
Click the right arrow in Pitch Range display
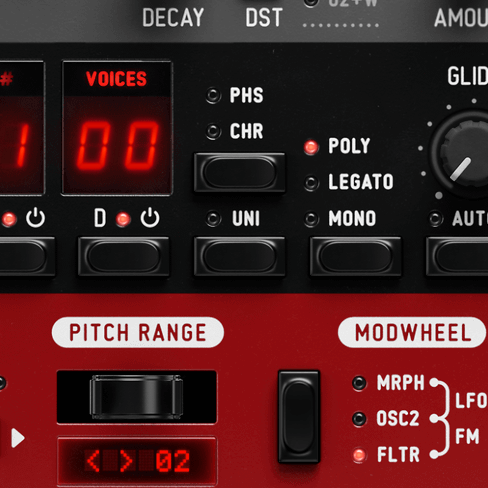tap(126, 461)
